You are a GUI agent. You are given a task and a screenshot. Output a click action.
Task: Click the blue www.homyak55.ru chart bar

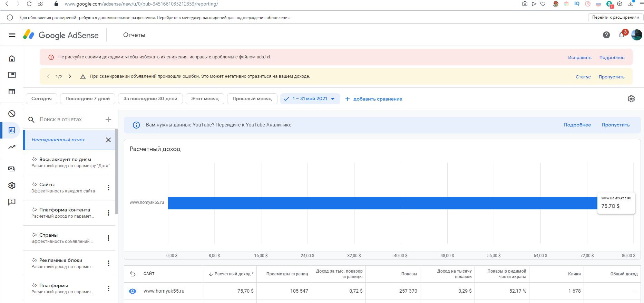(382, 203)
